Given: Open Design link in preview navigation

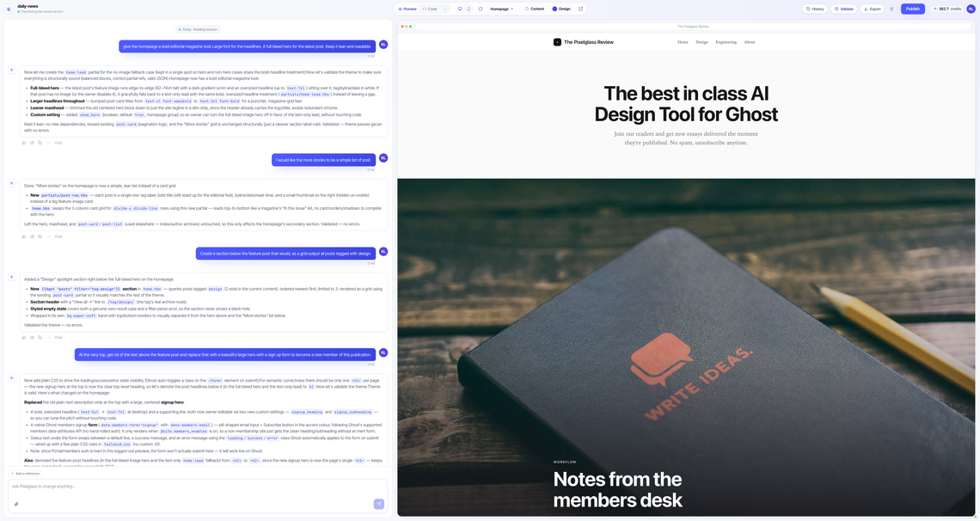Looking at the screenshot, I should tap(701, 42).
